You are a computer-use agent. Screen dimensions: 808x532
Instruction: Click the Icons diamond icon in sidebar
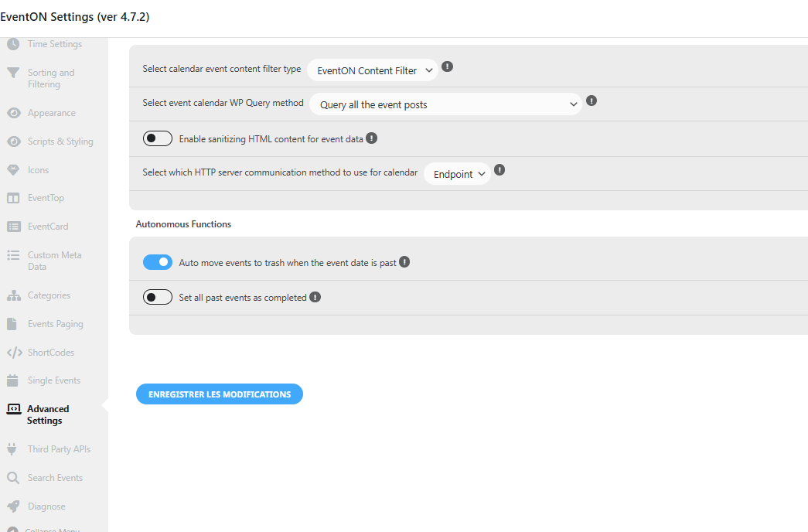(x=13, y=169)
